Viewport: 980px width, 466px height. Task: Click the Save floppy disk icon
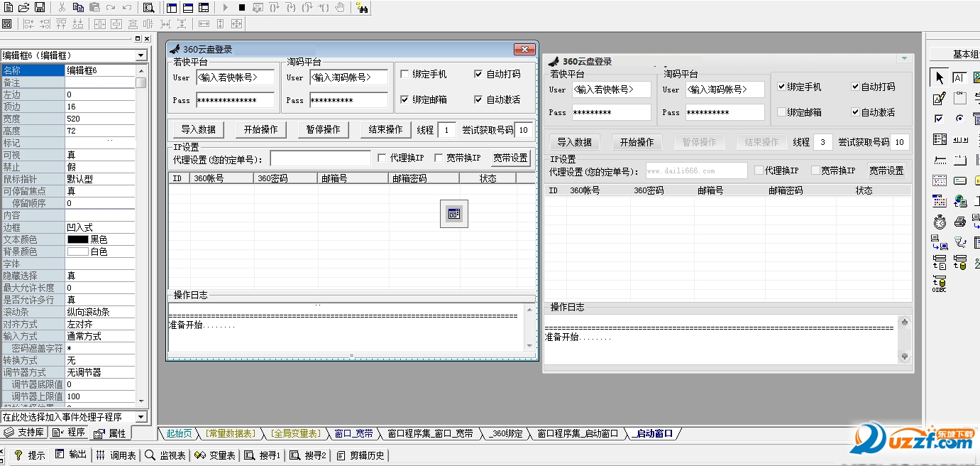pos(40,7)
